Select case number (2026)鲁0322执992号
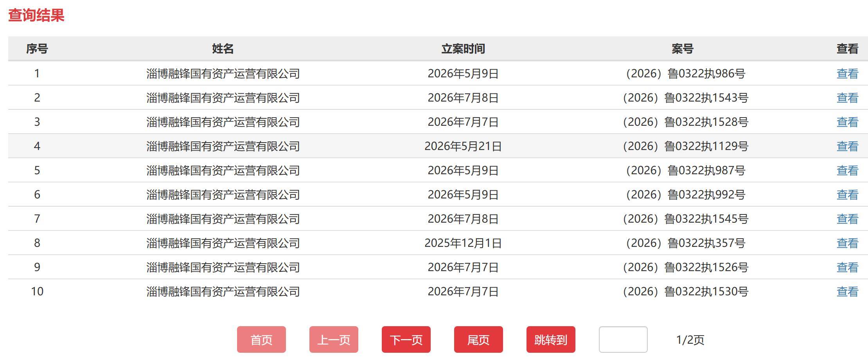The image size is (868, 359). (x=685, y=195)
